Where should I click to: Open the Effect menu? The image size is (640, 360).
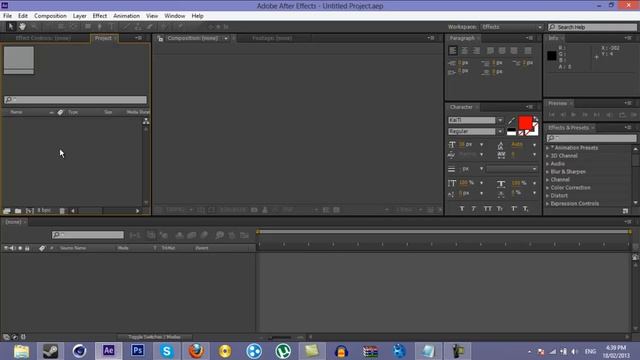click(100, 16)
